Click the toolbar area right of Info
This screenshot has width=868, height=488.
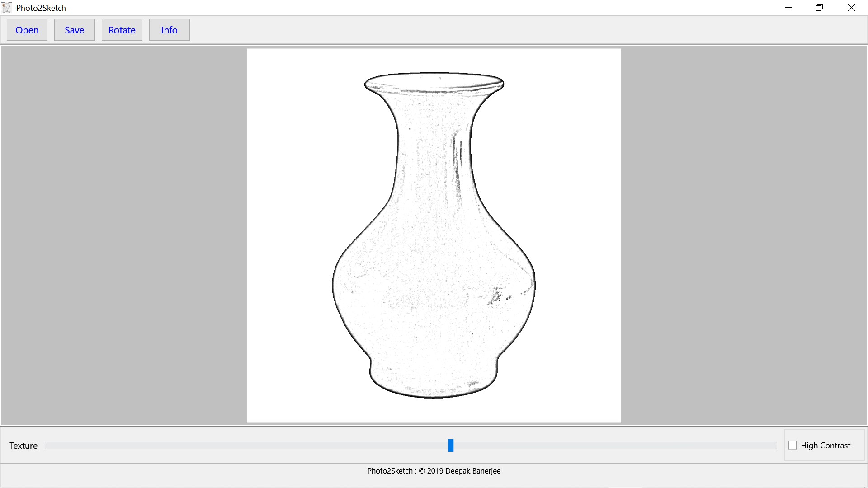click(x=316, y=30)
